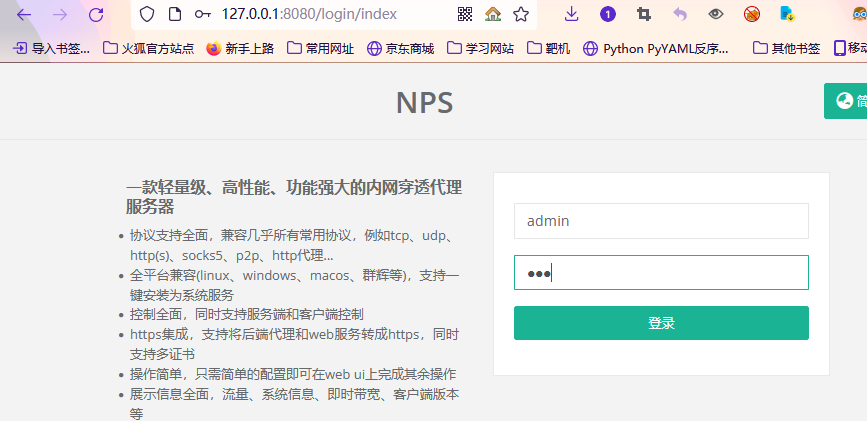Viewport: 867px width, 421px height.
Task: Click the eye extension icon
Action: (x=715, y=14)
